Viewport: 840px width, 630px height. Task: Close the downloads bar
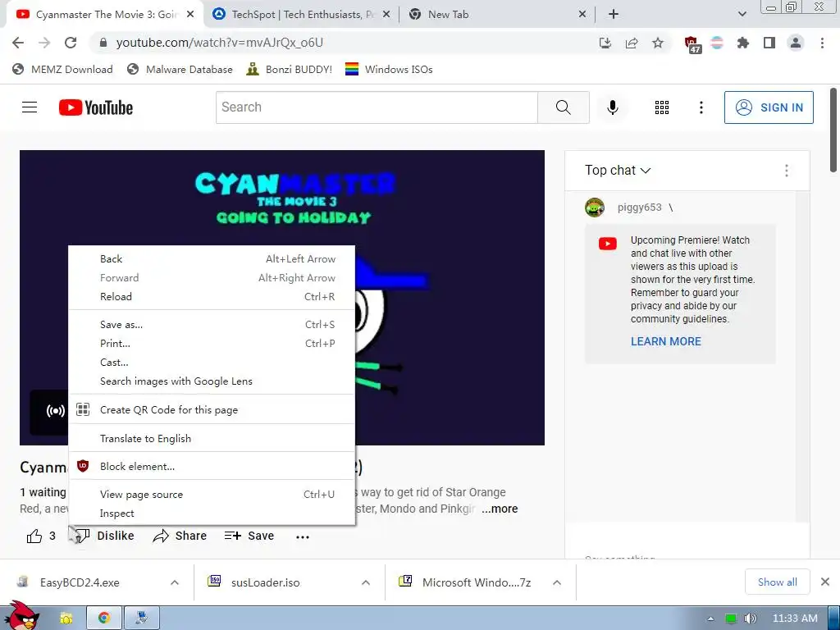pos(825,582)
